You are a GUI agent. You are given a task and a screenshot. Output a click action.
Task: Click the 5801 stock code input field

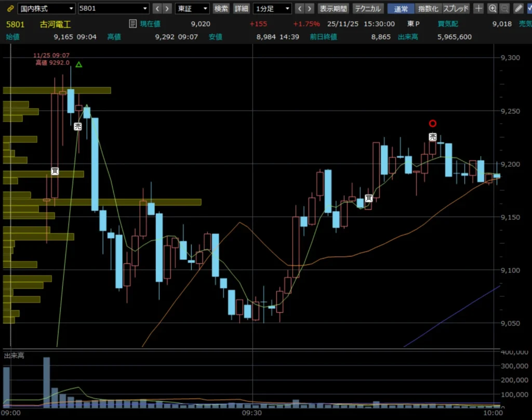click(109, 8)
